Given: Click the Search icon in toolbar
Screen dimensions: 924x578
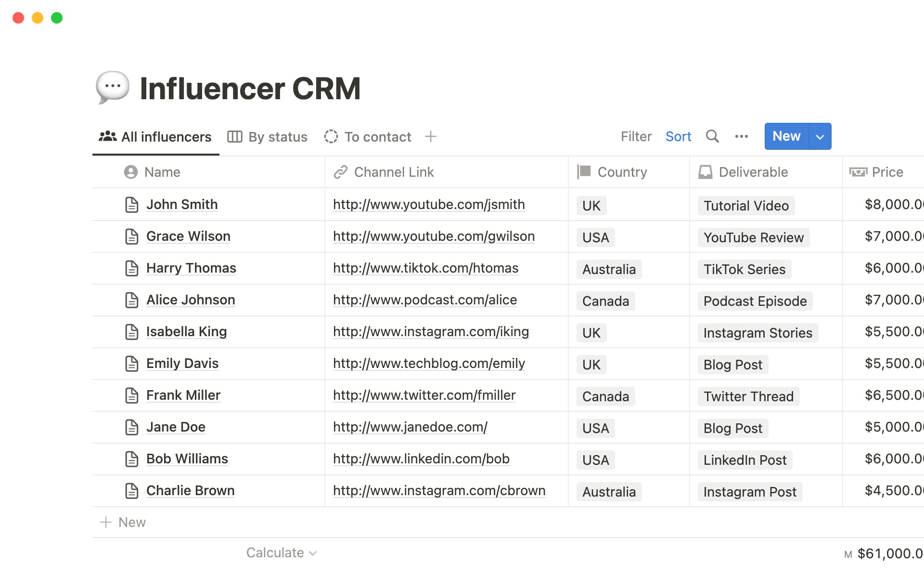Looking at the screenshot, I should [x=712, y=136].
